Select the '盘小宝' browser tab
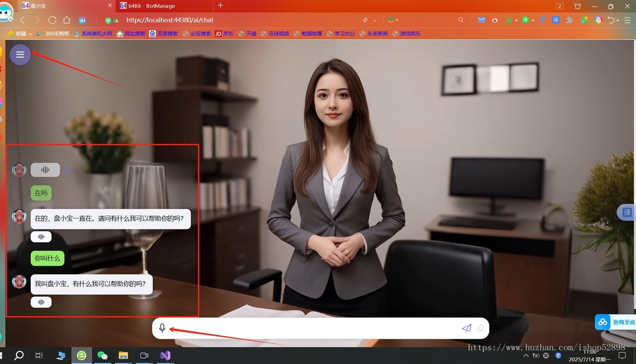Image resolution: width=636 pixels, height=364 pixels. point(67,6)
